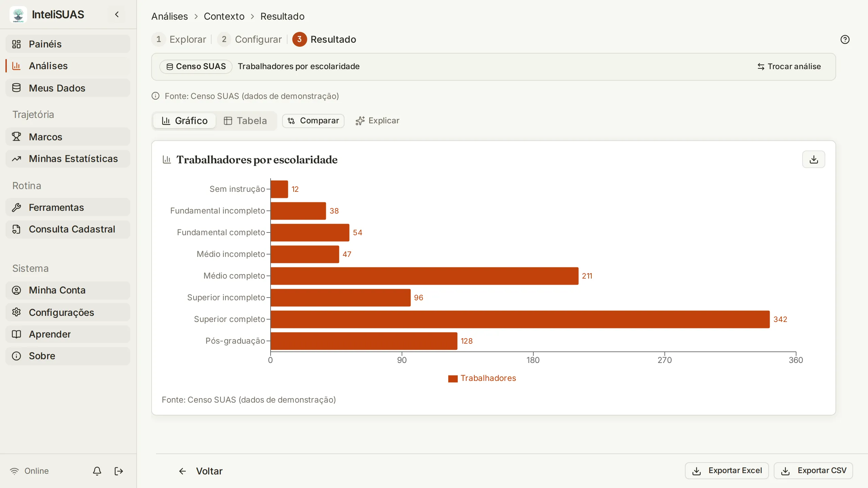Click the Exportar Excel button
This screenshot has height=488, width=868.
click(727, 471)
